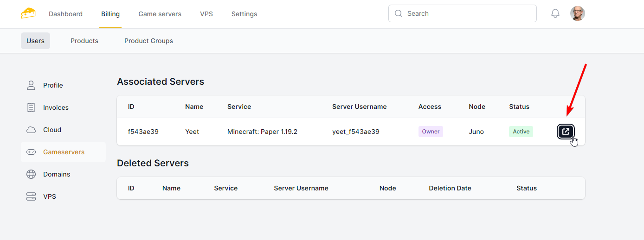Open the user avatar menu
This screenshot has width=644, height=240.
(x=577, y=14)
